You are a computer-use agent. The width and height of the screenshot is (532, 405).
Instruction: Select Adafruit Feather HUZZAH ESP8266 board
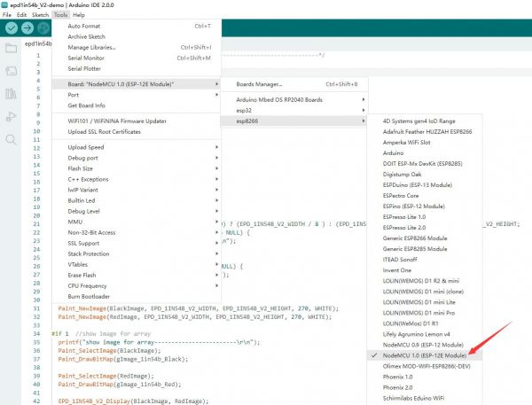click(425, 132)
